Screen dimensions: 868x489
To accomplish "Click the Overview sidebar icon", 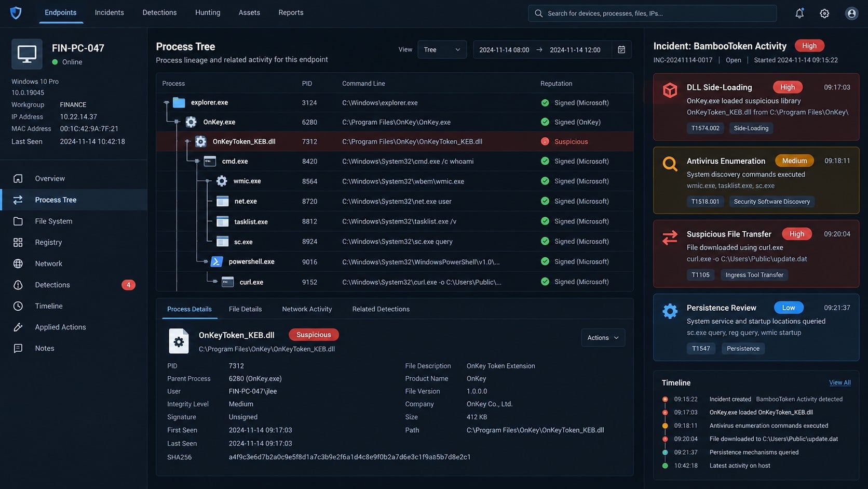I will coord(18,178).
